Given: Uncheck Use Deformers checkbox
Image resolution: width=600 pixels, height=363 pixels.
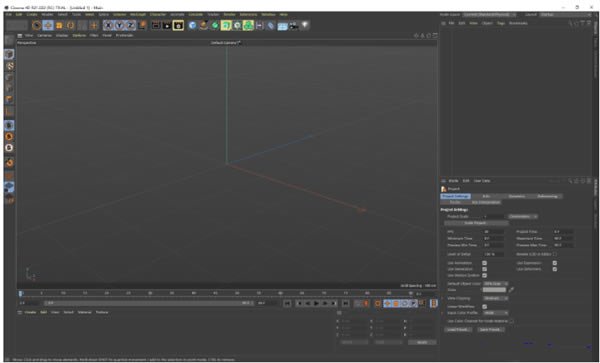Looking at the screenshot, I should 554,269.
